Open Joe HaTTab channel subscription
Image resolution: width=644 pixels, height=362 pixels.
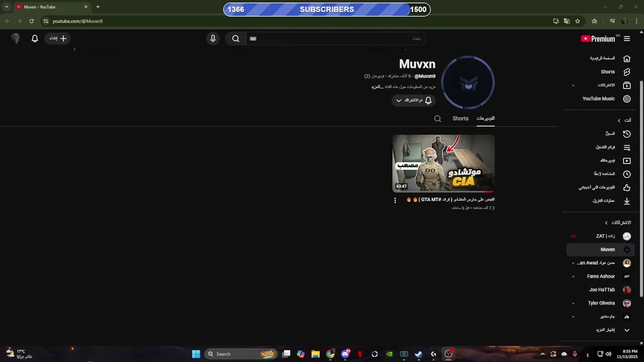pos(601,290)
